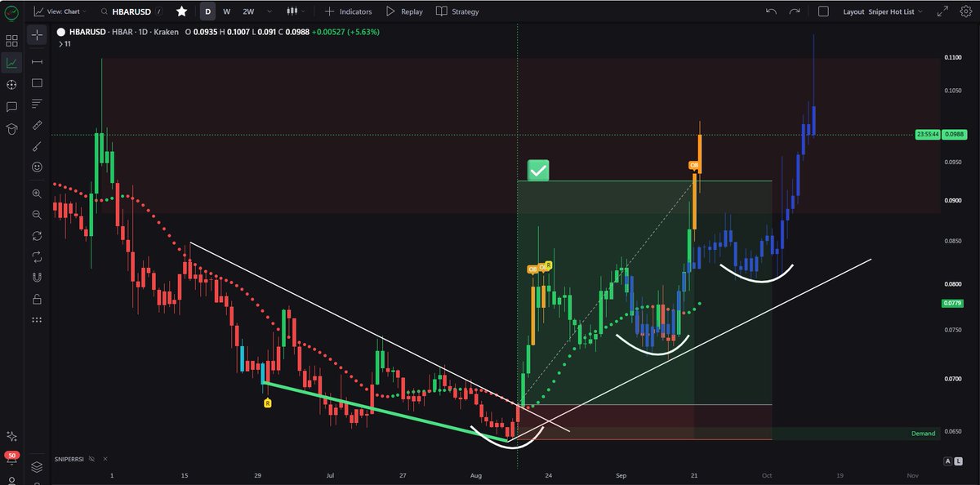
Task: Select the rectangle drawing tool
Action: [x=37, y=83]
